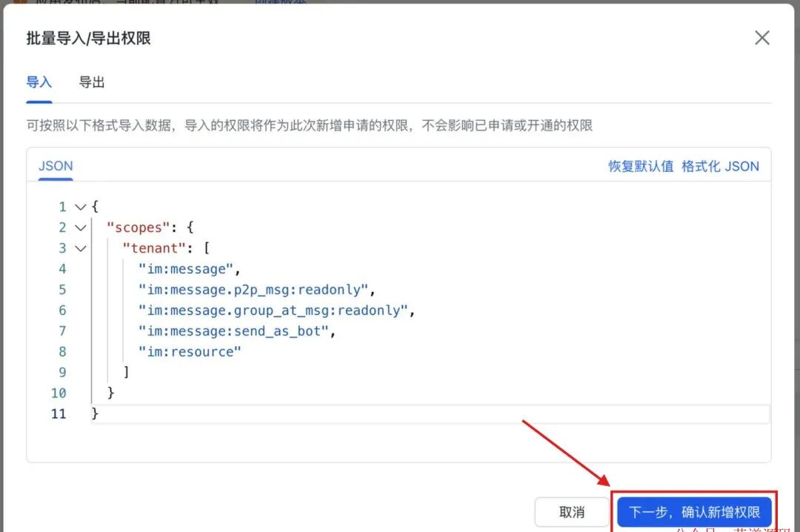
Task: Place cursor on the closing brace line 11
Action: click(94, 413)
